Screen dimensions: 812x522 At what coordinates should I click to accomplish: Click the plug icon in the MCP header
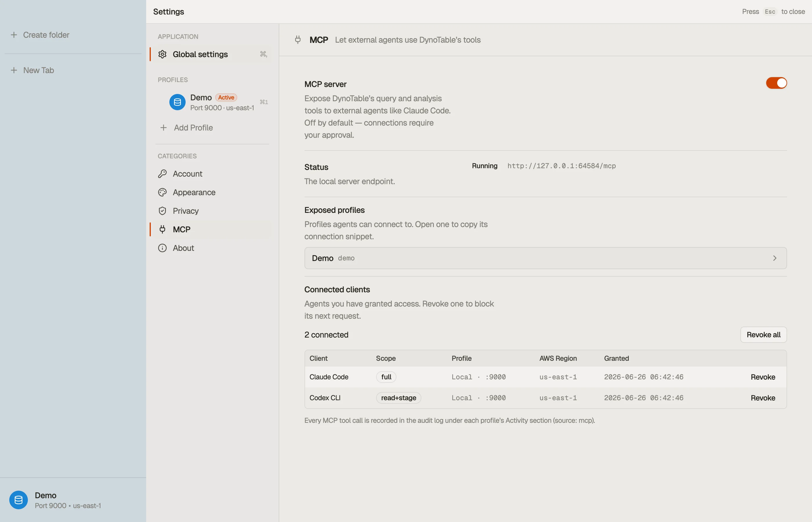(x=298, y=40)
